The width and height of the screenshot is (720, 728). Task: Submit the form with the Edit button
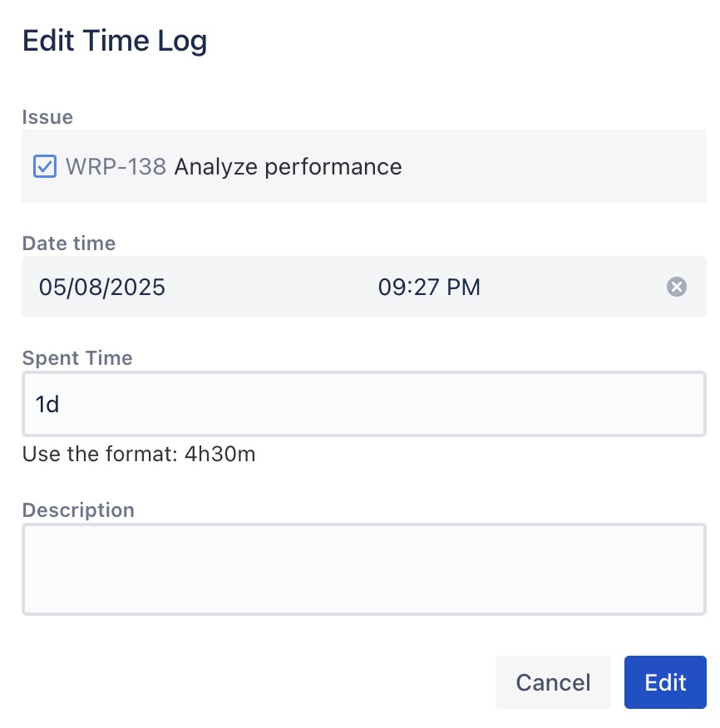tap(665, 682)
